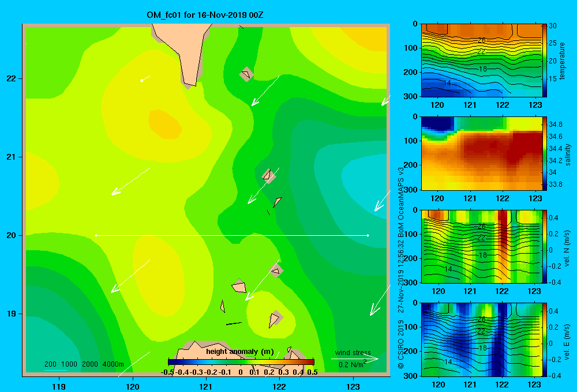The image size is (577, 392).
Task: Click the map title OM_fc01 for 16-Nov-2019 00Z
Action: pyautogui.click(x=205, y=15)
